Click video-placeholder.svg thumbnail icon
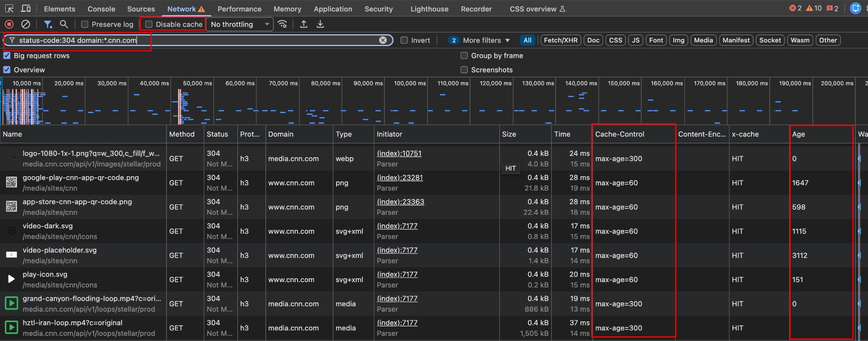The height and width of the screenshot is (341, 868). point(11,255)
